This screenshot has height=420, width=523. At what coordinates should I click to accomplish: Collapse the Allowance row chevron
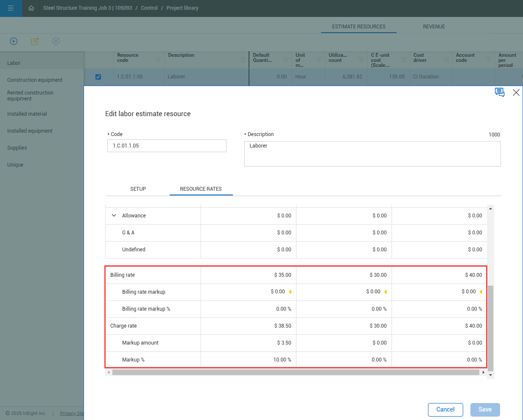coord(114,215)
